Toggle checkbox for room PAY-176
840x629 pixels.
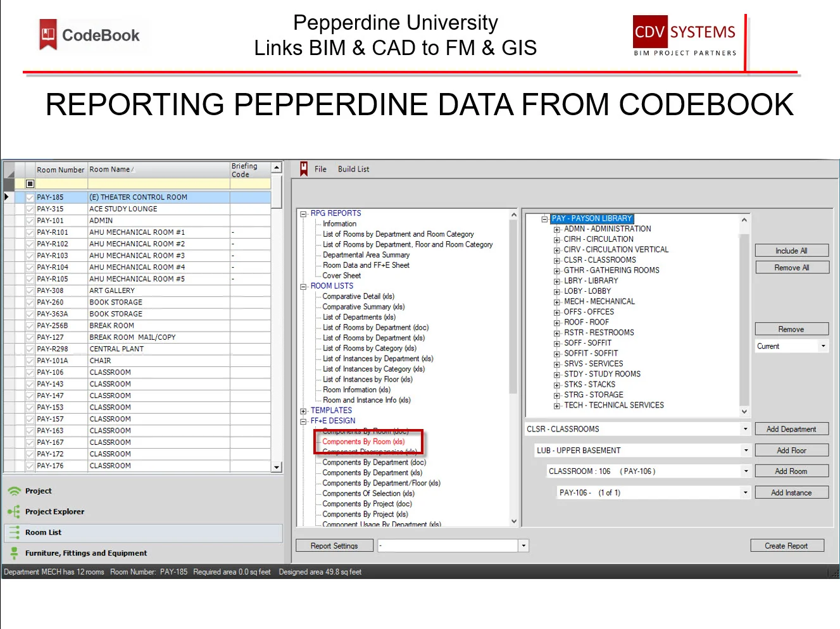(x=30, y=466)
